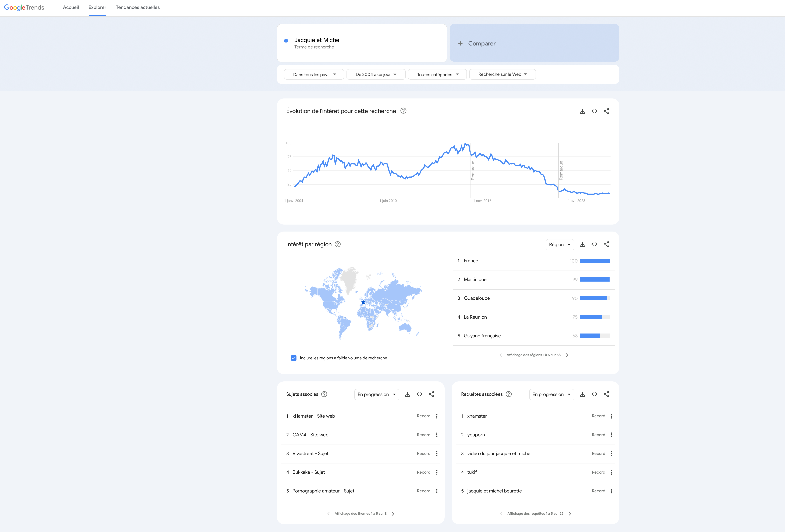The width and height of the screenshot is (785, 532).
Task: Uncheck Inclure les régions à faible volume
Action: pyautogui.click(x=294, y=358)
